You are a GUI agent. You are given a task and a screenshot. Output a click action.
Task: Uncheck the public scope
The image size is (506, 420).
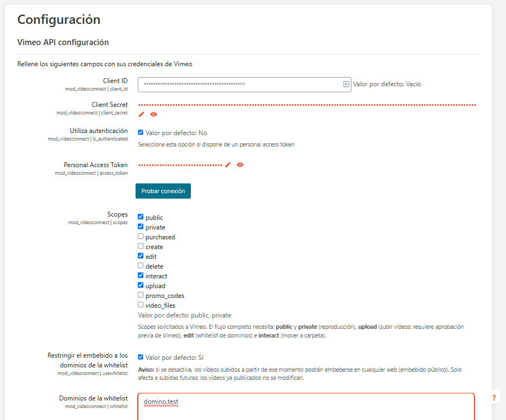pyautogui.click(x=140, y=217)
